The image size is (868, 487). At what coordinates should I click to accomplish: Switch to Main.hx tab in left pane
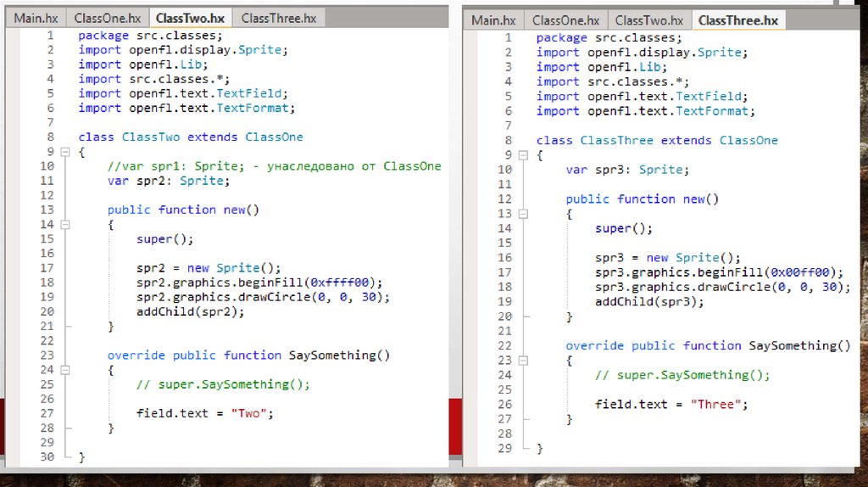point(36,18)
